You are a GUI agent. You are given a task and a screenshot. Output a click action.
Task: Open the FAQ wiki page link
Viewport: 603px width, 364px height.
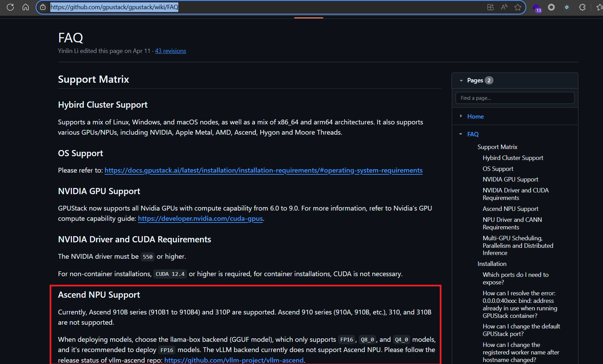point(473,134)
